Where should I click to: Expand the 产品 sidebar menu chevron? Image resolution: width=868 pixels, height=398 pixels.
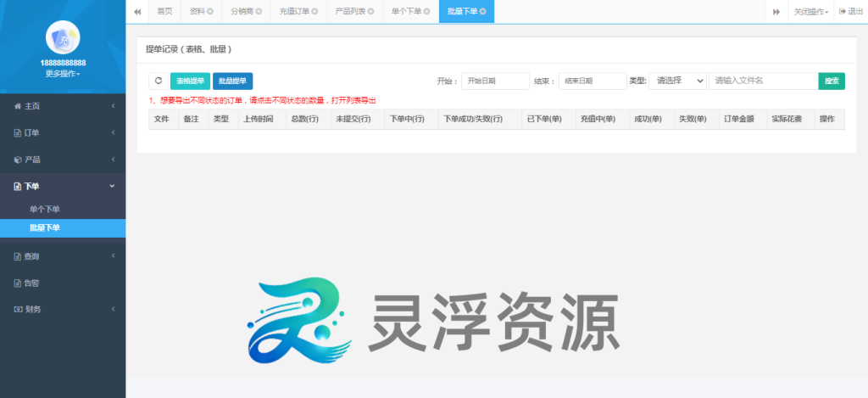(113, 160)
